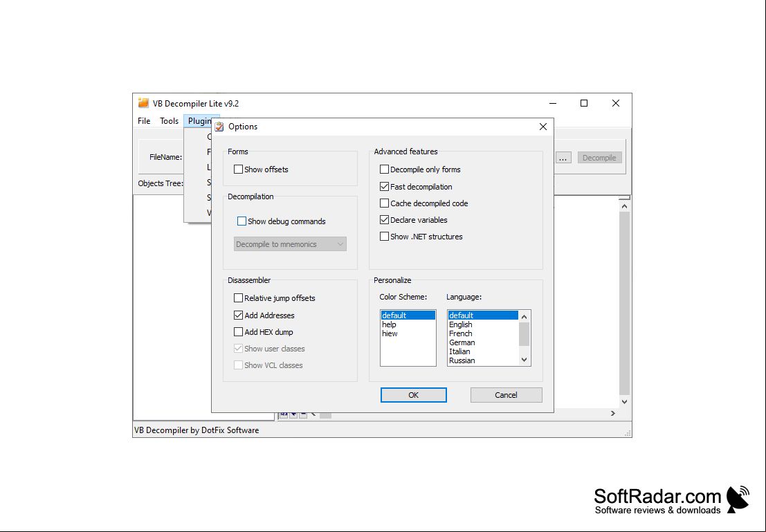Open the Decompile to mnemonics dropdown
The width and height of the screenshot is (766, 532).
pyautogui.click(x=290, y=244)
